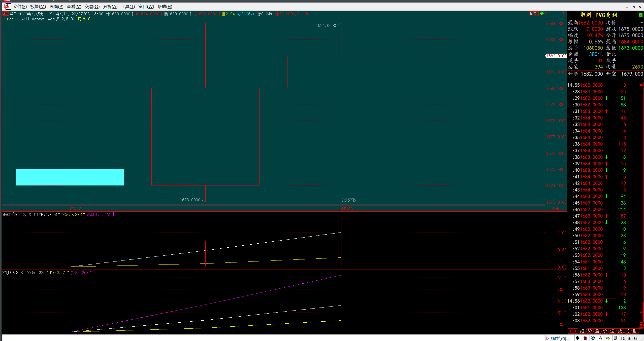Open the 查看(V) menu

coord(74,7)
